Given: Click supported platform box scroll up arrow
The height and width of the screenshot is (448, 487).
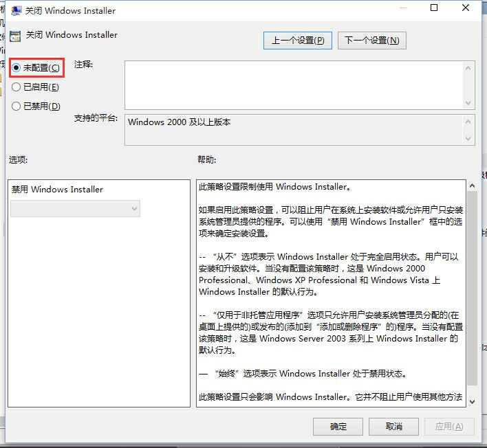Looking at the screenshot, I should 468,122.
